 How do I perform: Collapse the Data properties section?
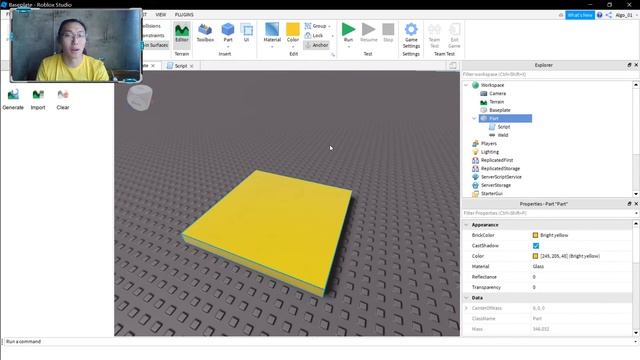pyautogui.click(x=466, y=298)
